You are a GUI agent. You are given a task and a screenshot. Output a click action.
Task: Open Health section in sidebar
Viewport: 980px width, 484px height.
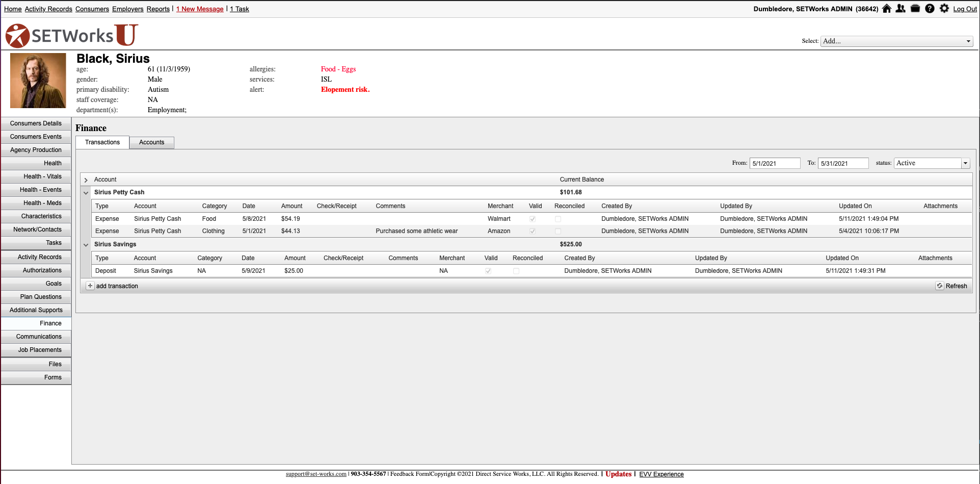36,163
